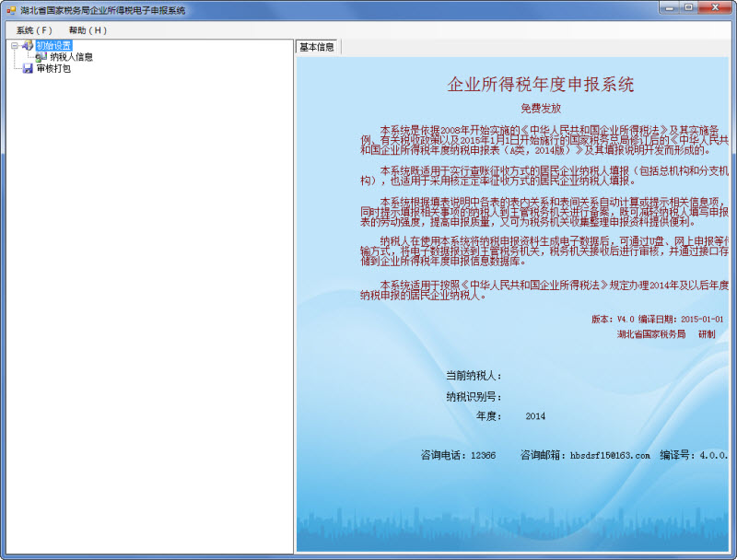Viewport: 737px width, 560px height.
Task: Click the 编译号 version text
Action: coord(694,455)
